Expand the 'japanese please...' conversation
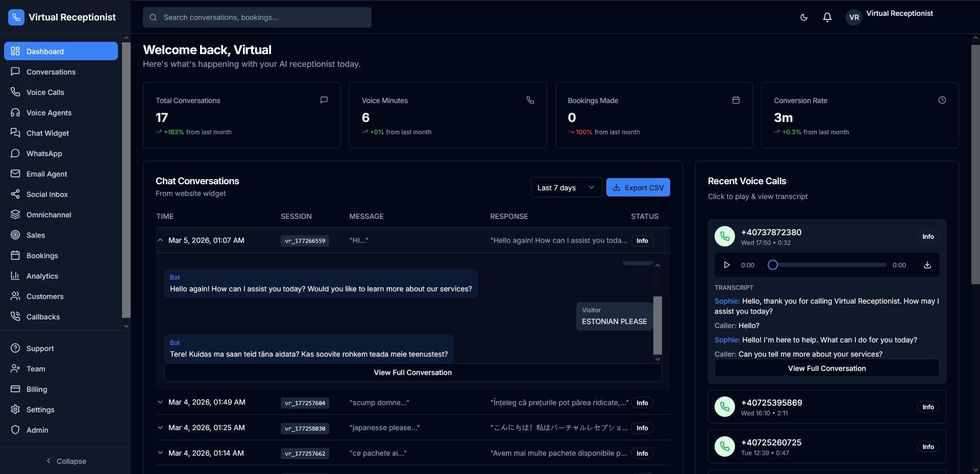Image resolution: width=980 pixels, height=474 pixels. (160, 428)
